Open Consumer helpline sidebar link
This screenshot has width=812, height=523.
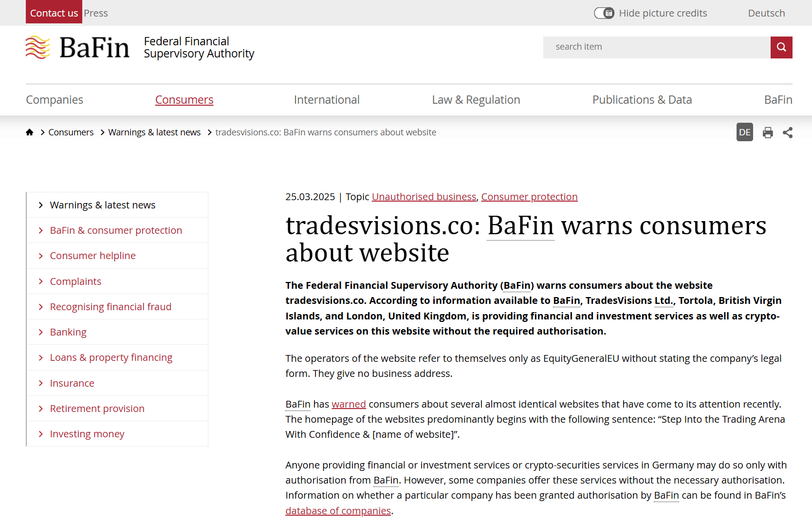pos(93,256)
